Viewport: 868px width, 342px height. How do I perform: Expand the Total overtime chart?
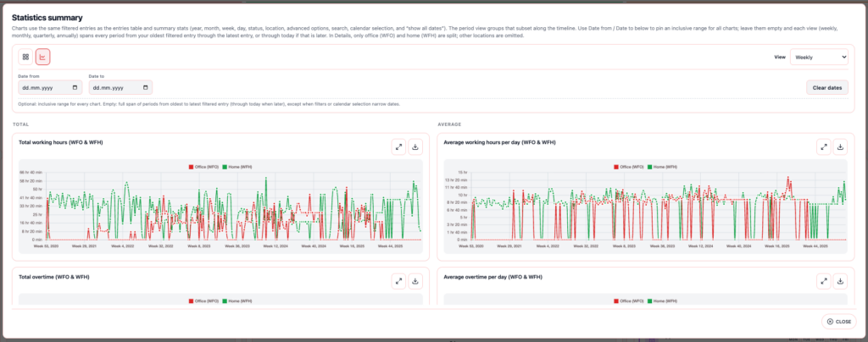(x=399, y=281)
